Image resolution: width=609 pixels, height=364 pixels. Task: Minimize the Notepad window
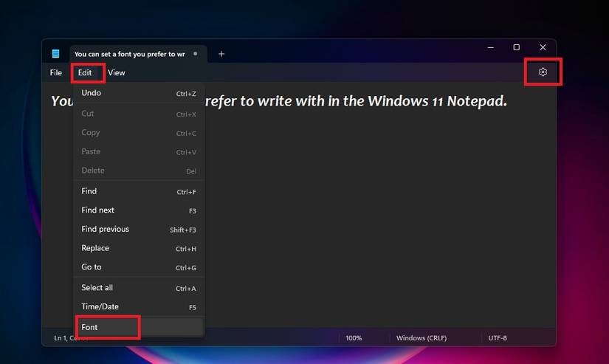click(491, 47)
